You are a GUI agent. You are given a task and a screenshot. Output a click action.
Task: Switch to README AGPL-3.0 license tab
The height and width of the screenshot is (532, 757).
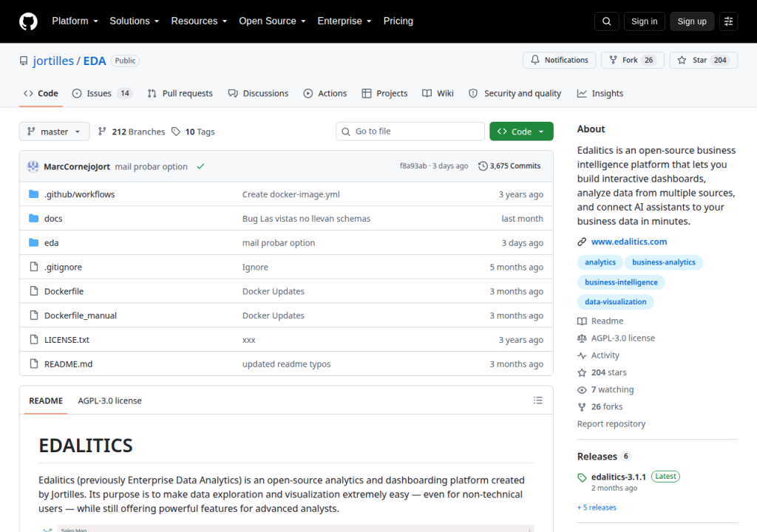pyautogui.click(x=109, y=400)
